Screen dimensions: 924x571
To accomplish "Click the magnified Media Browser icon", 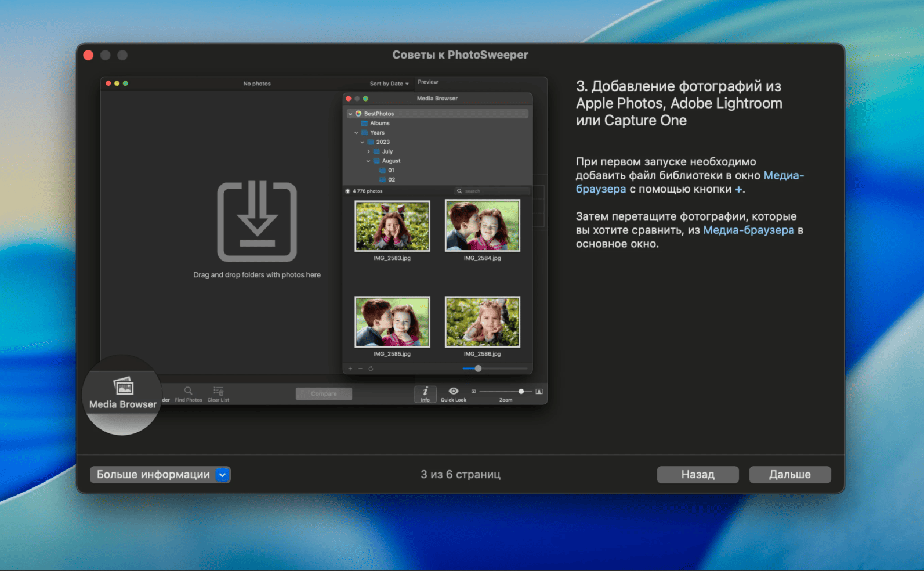I will pyautogui.click(x=124, y=386).
